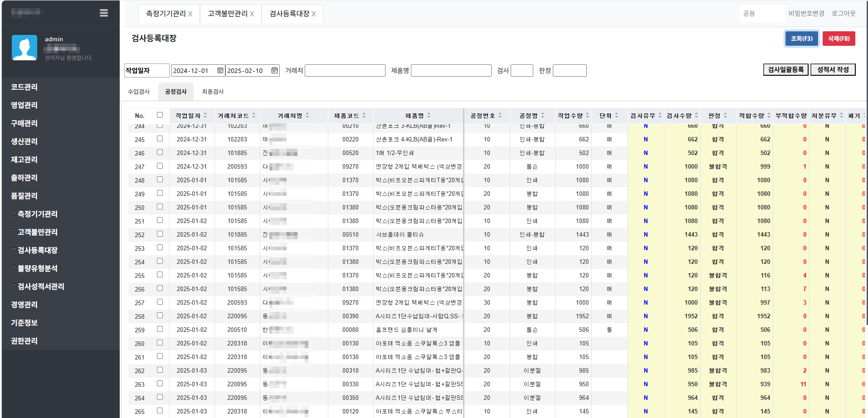Click the 검사일괄등록 button
This screenshot has height=418, width=868.
(x=786, y=69)
